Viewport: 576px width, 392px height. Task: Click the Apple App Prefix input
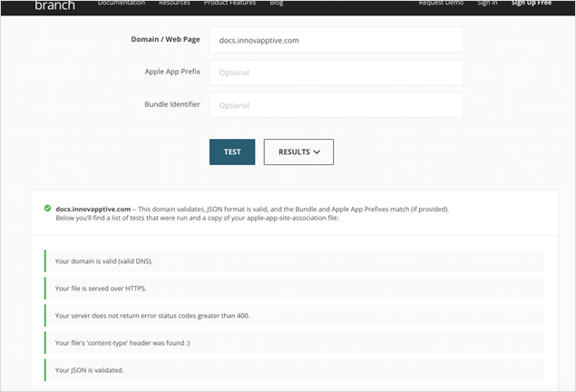336,73
